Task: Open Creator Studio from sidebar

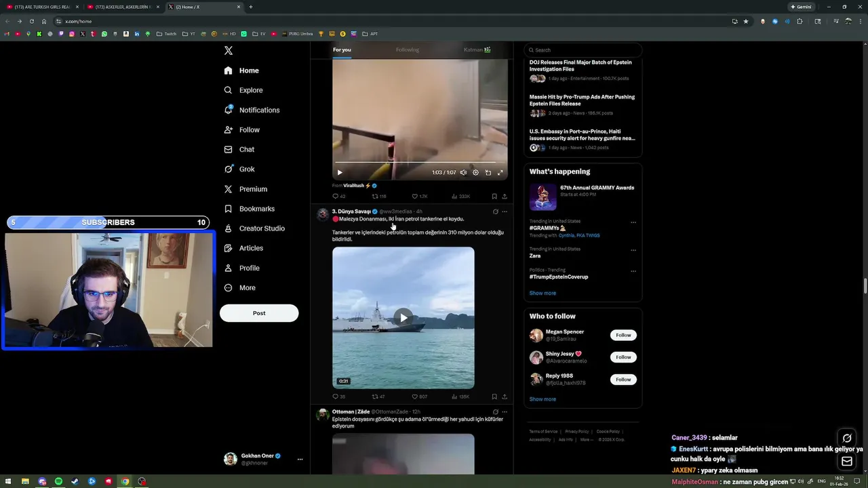Action: (254, 228)
